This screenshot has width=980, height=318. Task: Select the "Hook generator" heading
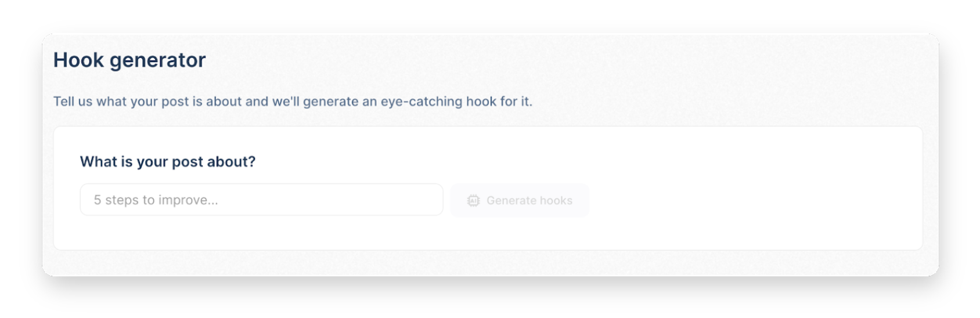coord(129,60)
